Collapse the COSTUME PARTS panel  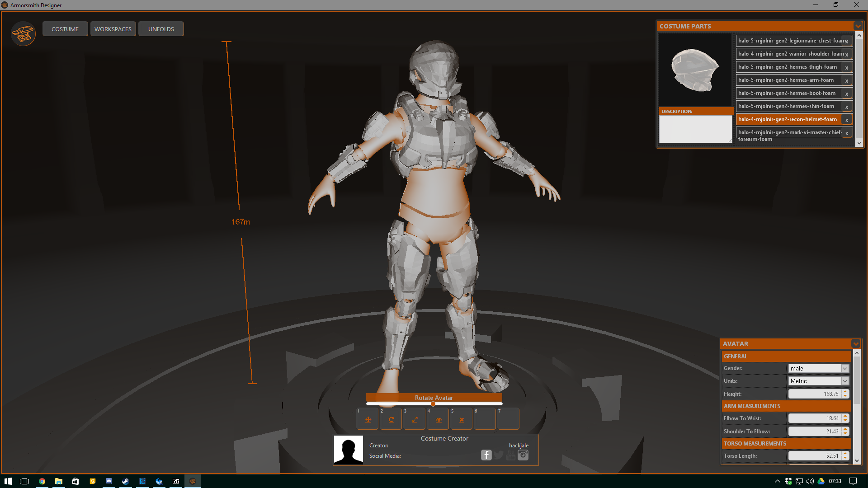pos(858,26)
